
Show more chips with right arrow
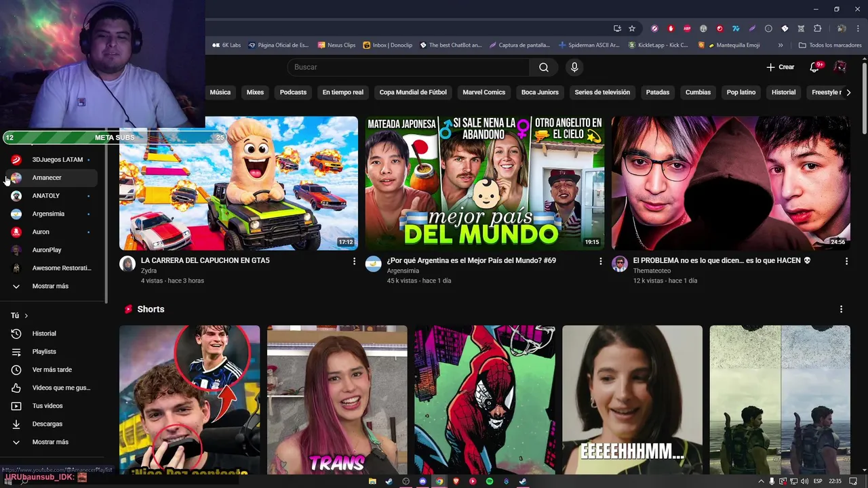pyautogui.click(x=848, y=92)
